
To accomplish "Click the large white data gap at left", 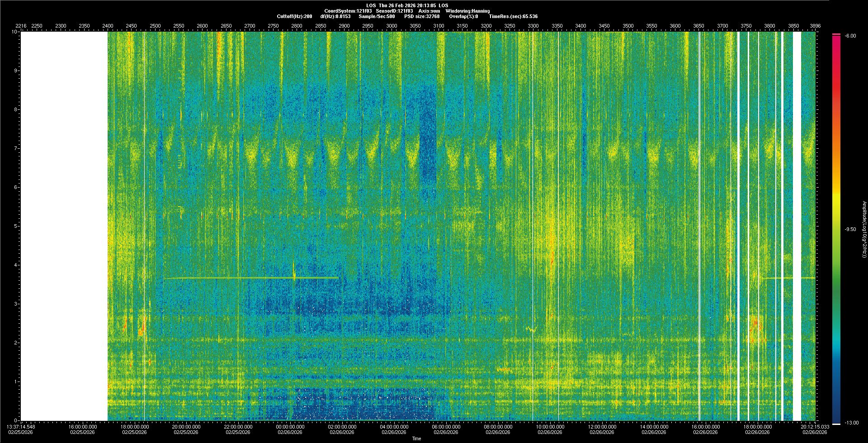I will pyautogui.click(x=64, y=226).
